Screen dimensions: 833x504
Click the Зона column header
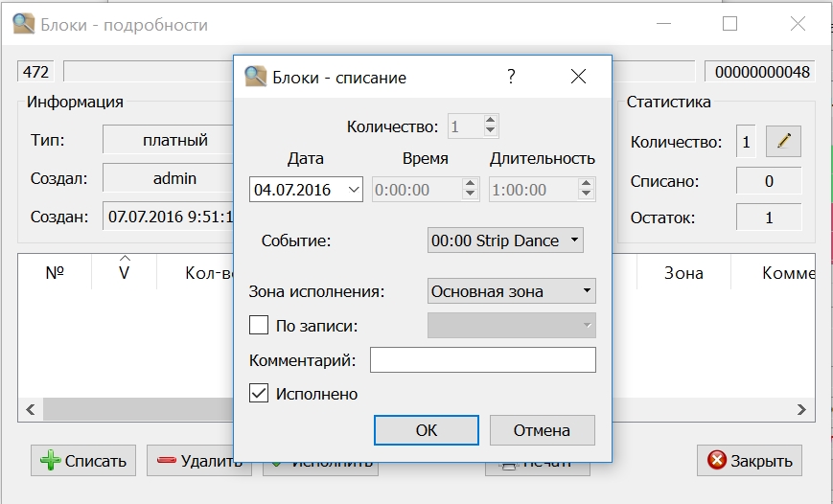(x=683, y=272)
